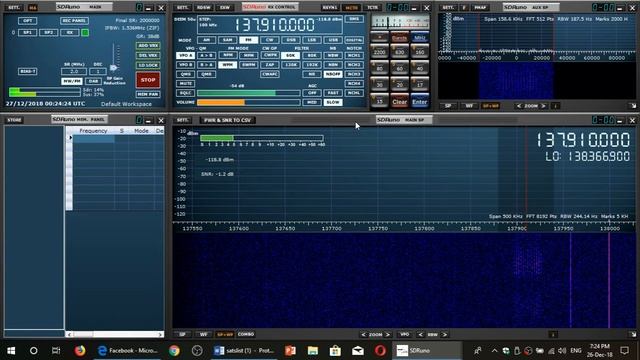Toggle the NCH1 notch filter
This screenshot has height=360, width=640.
coord(354,55)
